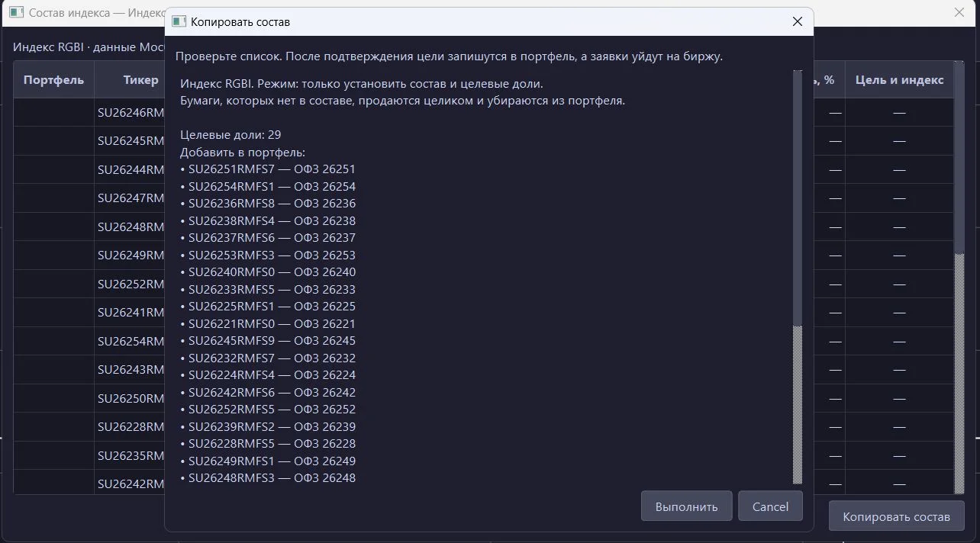Screen dimensions: 980x543
Task: Click the SU26242RMFS6 — ОФЗ 26242 entry
Action: pyautogui.click(x=268, y=393)
